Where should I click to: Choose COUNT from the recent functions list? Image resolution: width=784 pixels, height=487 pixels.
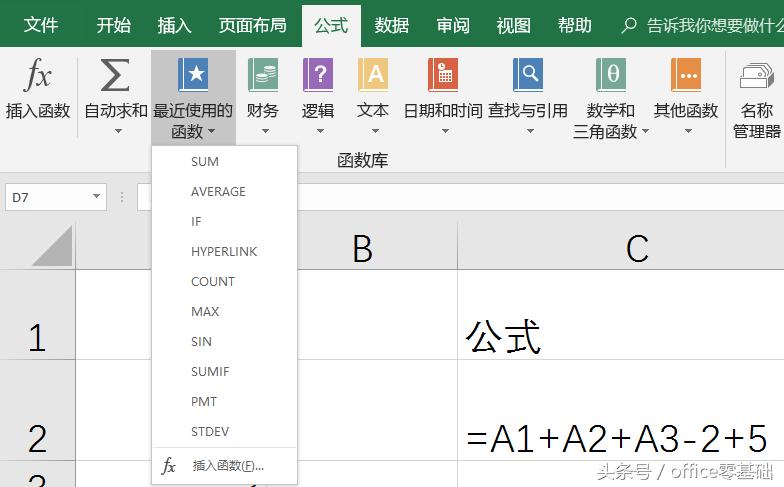[224, 282]
